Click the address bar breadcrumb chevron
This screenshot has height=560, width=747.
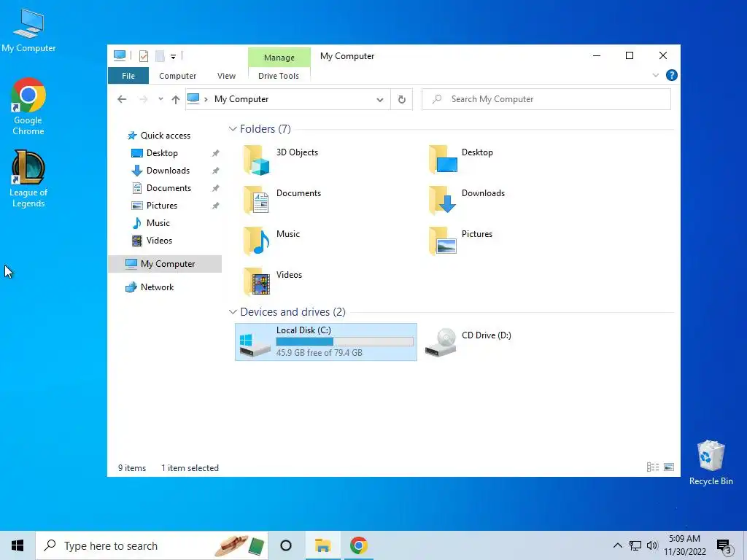point(206,99)
